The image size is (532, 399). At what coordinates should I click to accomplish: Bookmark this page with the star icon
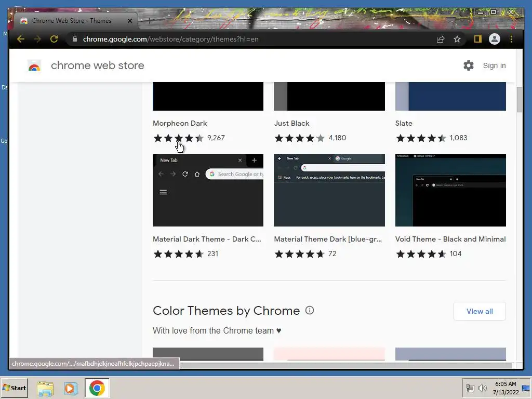pos(457,39)
